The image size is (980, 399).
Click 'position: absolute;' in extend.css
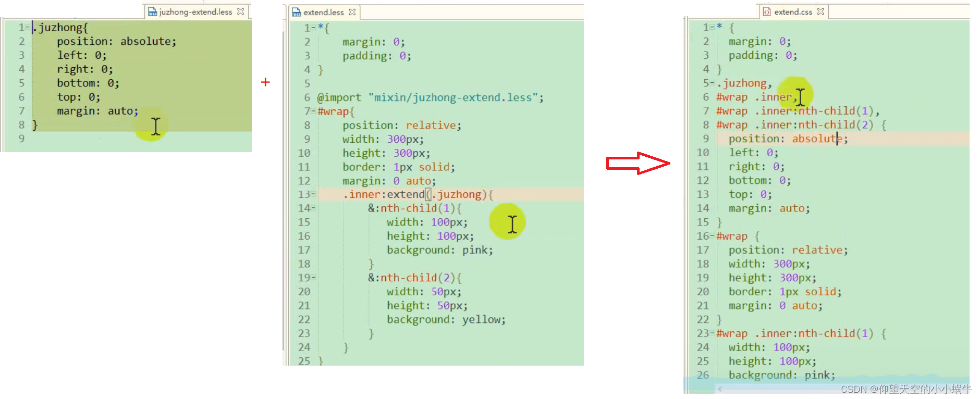pos(788,139)
